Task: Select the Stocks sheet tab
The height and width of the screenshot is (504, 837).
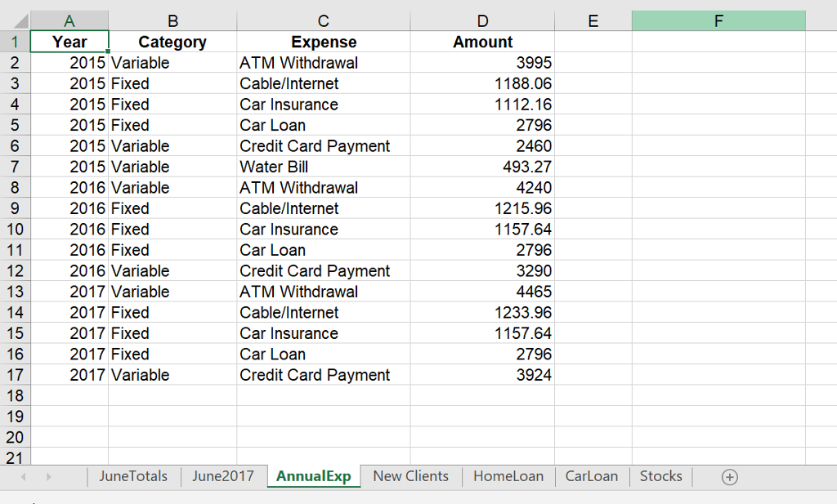Action: click(660, 476)
